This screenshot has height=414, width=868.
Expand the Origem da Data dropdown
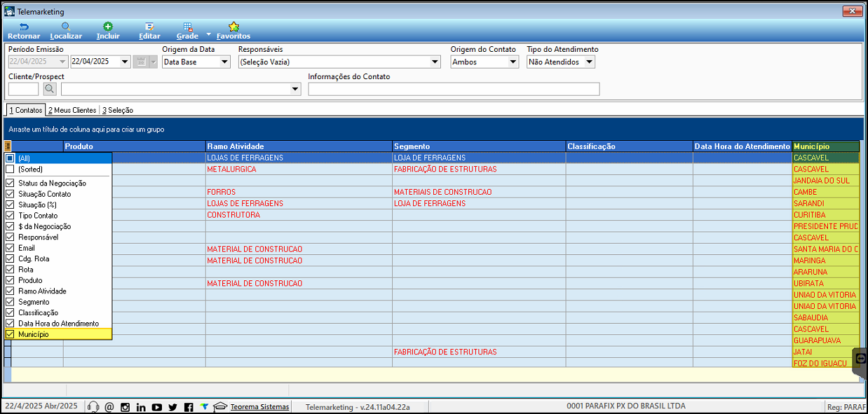(224, 62)
